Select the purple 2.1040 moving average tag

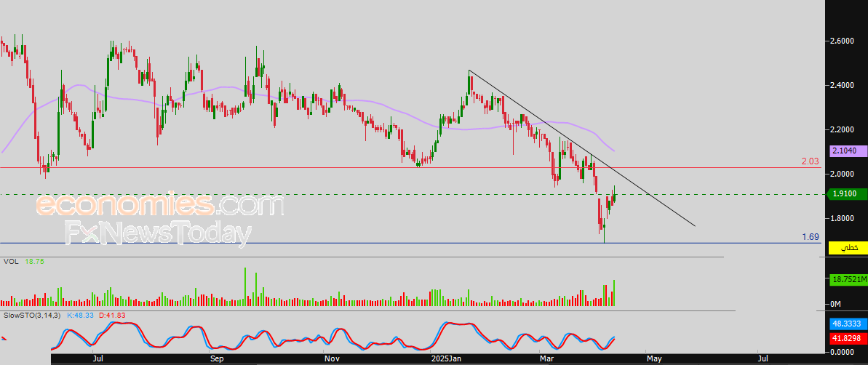[848, 151]
